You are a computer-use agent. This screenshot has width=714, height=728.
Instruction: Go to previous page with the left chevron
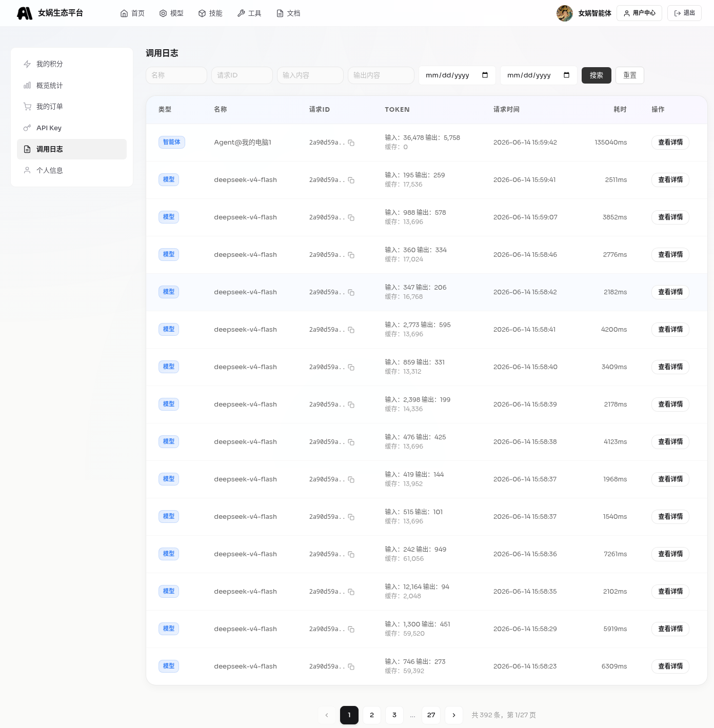tap(327, 715)
